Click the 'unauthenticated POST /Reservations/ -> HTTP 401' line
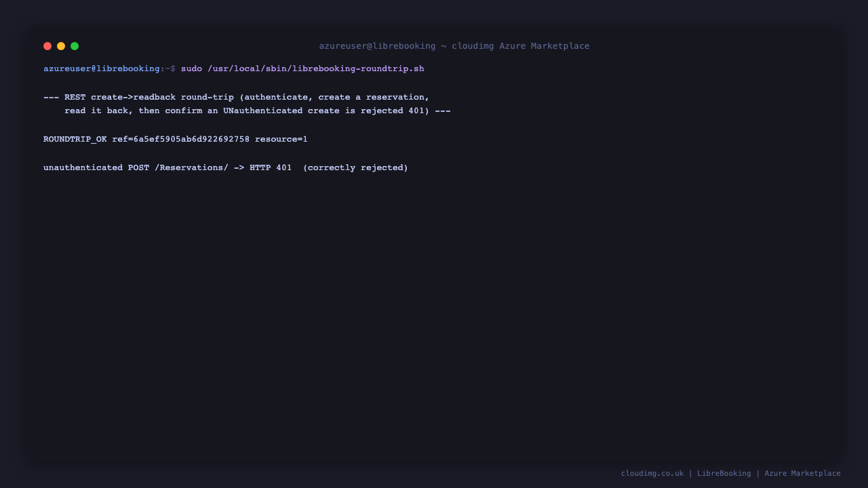Viewport: 868px width, 488px height. [x=226, y=168]
